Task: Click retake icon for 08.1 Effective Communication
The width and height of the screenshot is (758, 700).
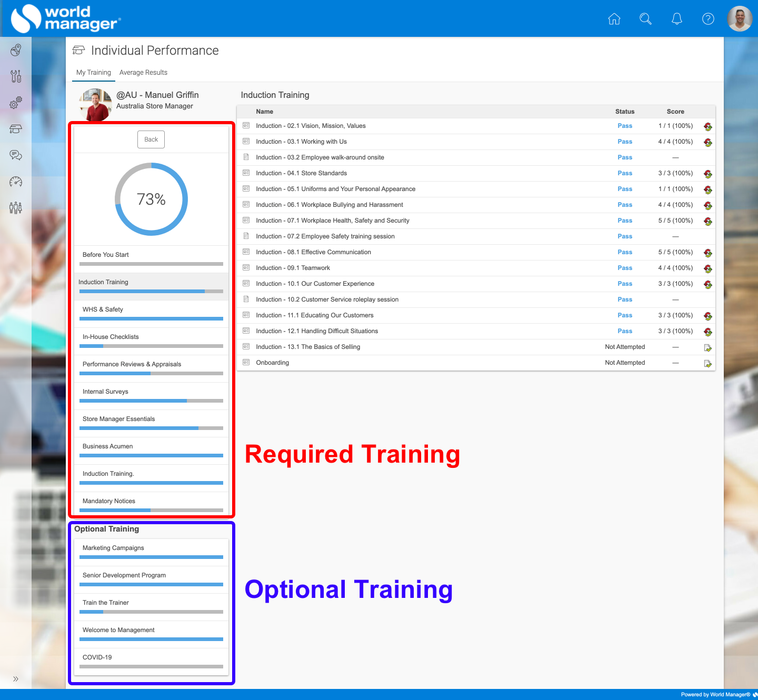Action: [707, 253]
